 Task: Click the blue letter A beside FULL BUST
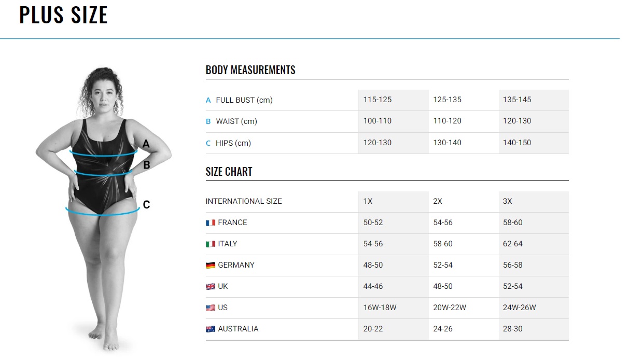208,100
